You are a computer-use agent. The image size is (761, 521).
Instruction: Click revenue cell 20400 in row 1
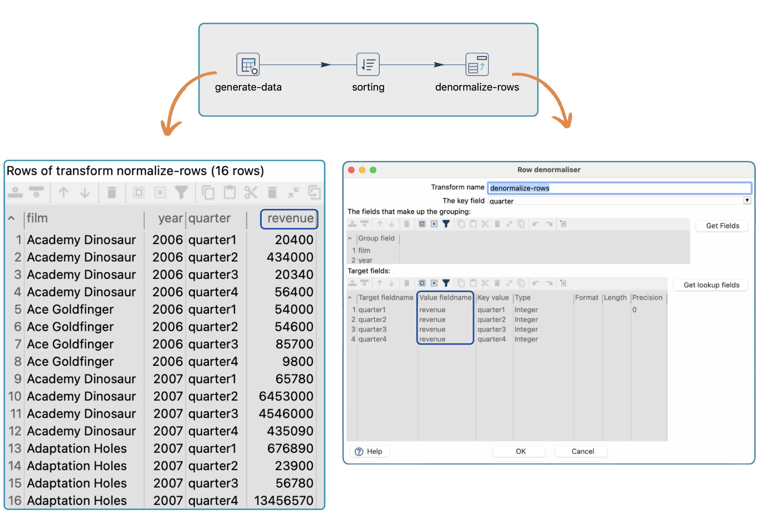coord(294,240)
